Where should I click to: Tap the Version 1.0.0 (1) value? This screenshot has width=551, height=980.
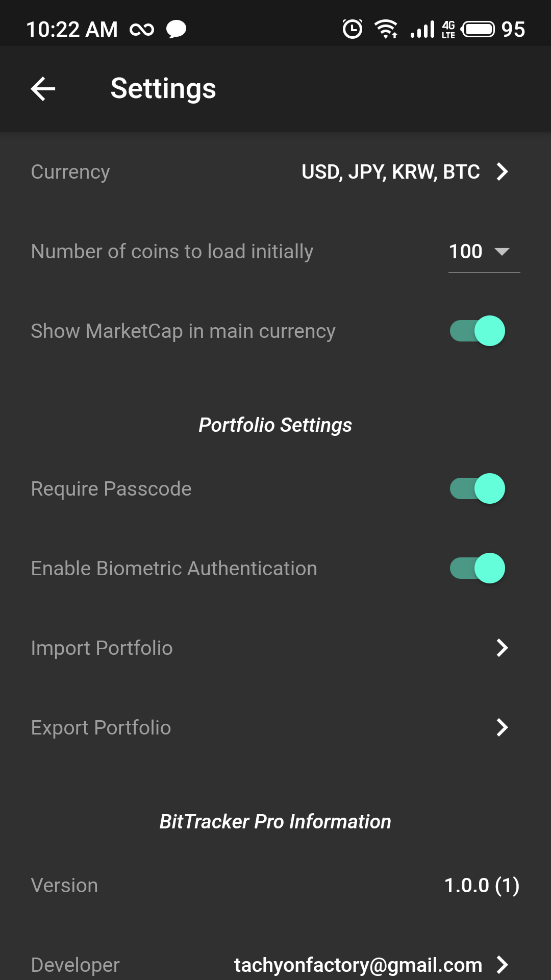click(x=482, y=886)
